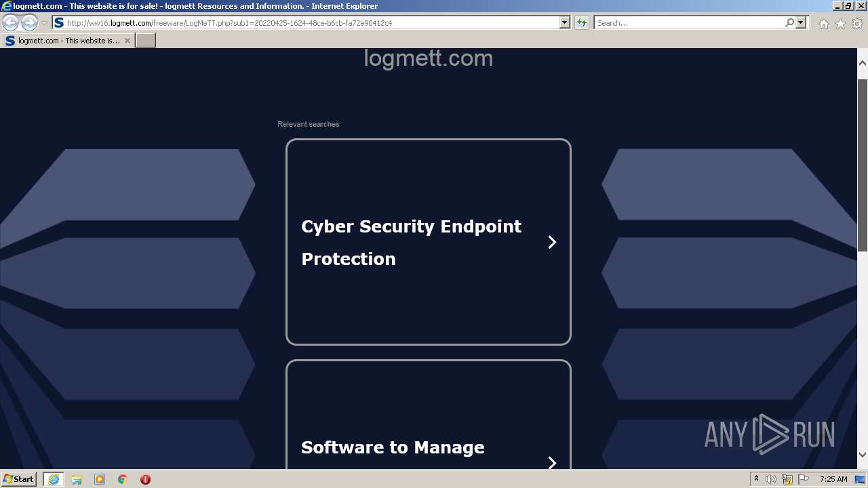
Task: Click the red Opera taskbar icon
Action: [145, 479]
